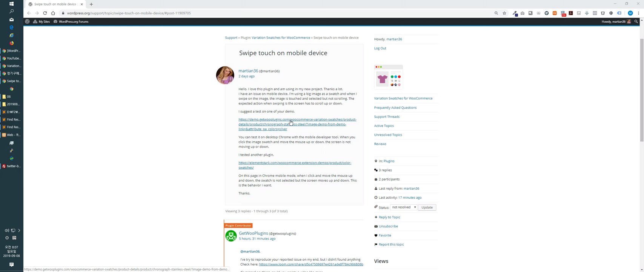
Task: Click the Log Out link
Action: 380,48
